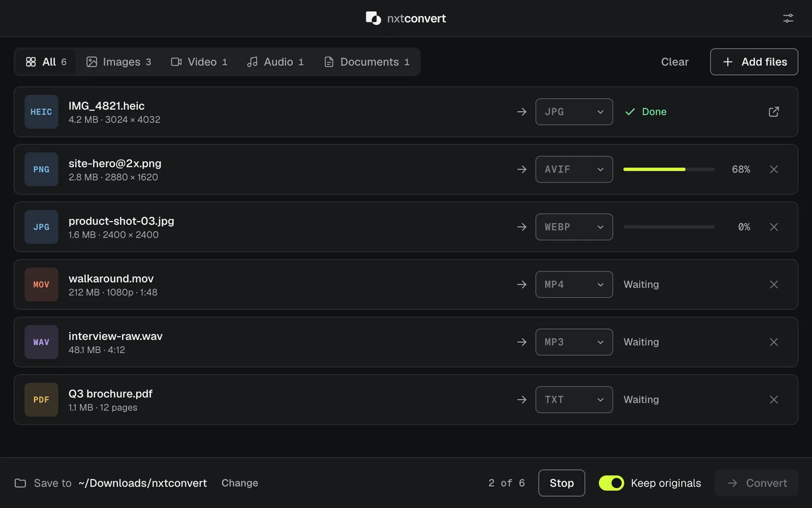Remove interview-raw.wav from queue
812x508 pixels.
(773, 342)
